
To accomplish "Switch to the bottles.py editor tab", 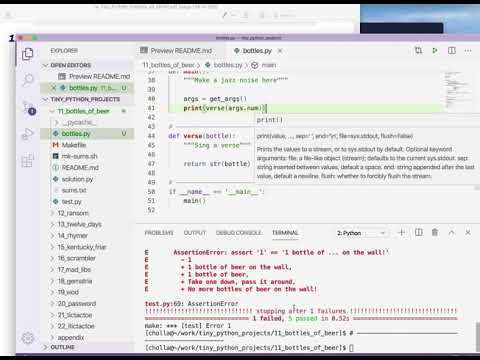I will coord(257,51).
